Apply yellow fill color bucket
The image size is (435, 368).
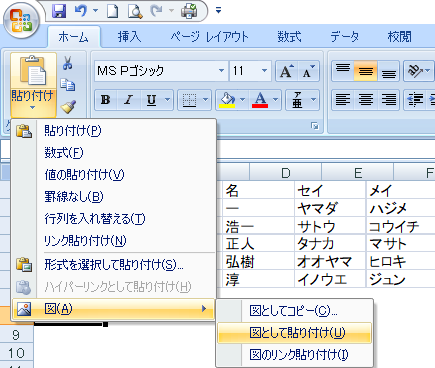click(x=227, y=99)
